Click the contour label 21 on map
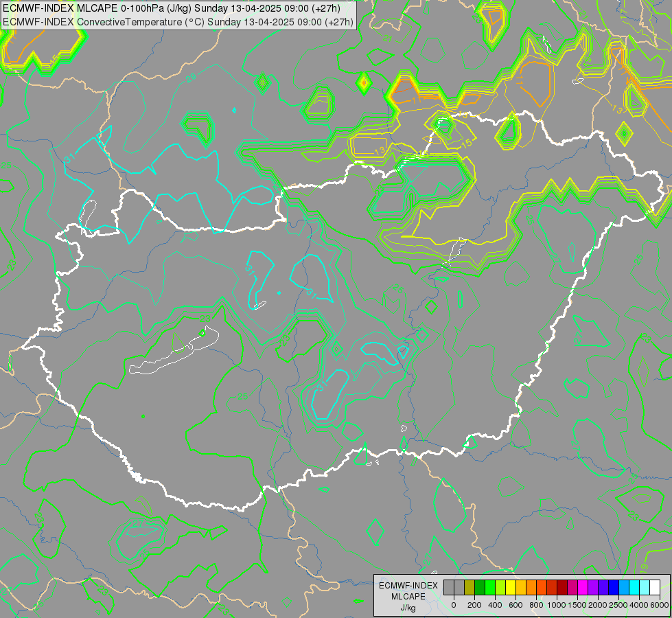672x618 pixels. (387, 38)
